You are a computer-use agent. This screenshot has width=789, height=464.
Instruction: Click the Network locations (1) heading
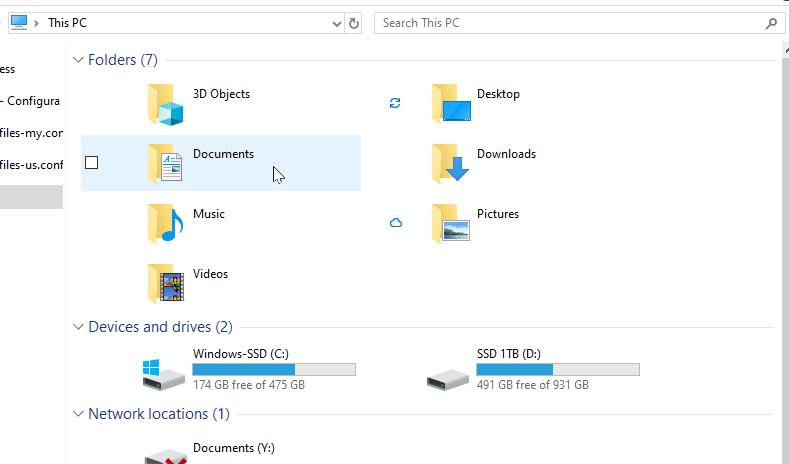159,414
